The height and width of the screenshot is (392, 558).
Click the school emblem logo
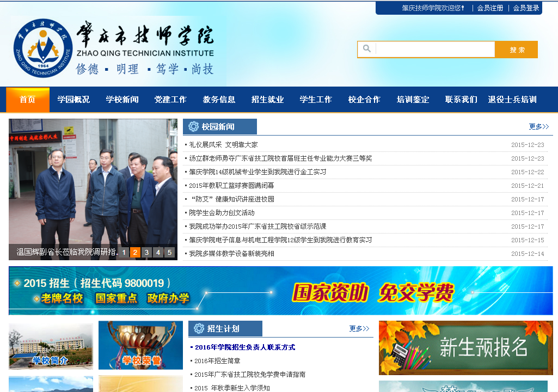point(43,48)
